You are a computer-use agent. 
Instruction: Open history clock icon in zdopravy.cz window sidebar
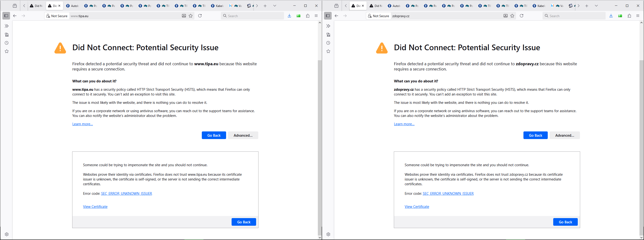point(328,43)
